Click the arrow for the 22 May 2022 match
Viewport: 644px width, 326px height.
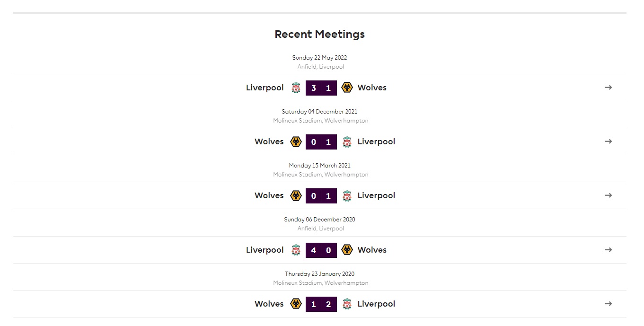[608, 88]
